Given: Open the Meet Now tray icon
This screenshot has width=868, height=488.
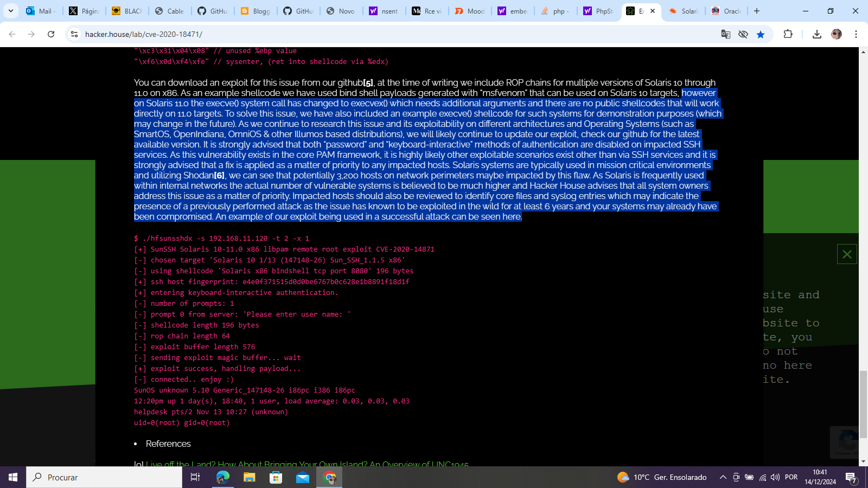Looking at the screenshot, I should coord(736,477).
